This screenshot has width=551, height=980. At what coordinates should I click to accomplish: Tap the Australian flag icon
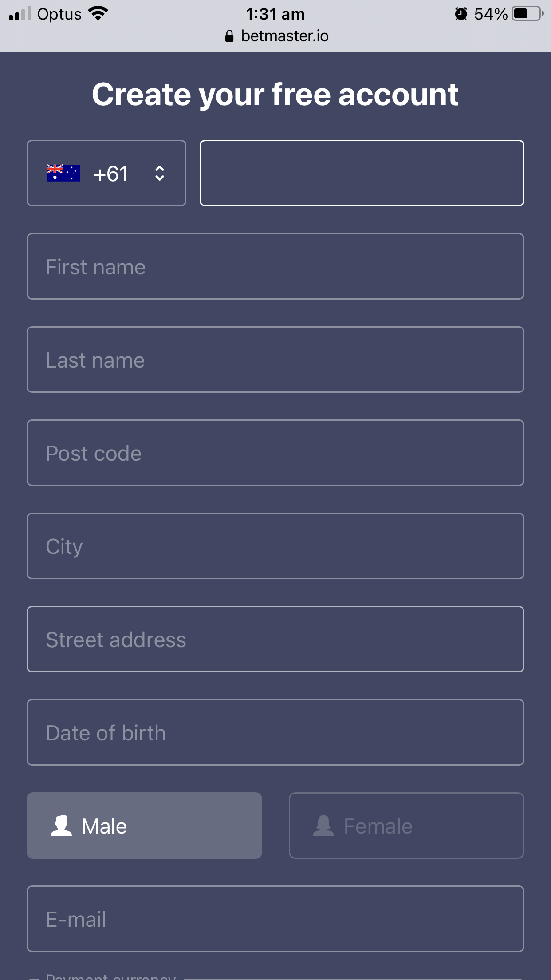[63, 173]
